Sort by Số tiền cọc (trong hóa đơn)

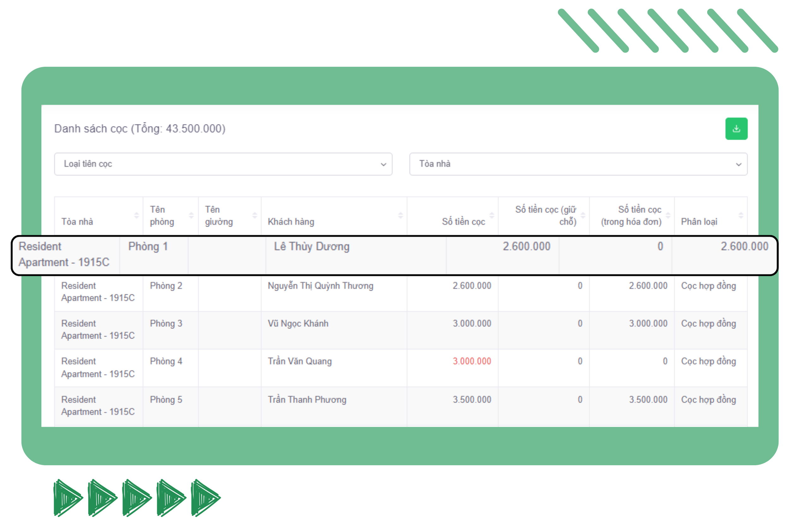(x=631, y=215)
